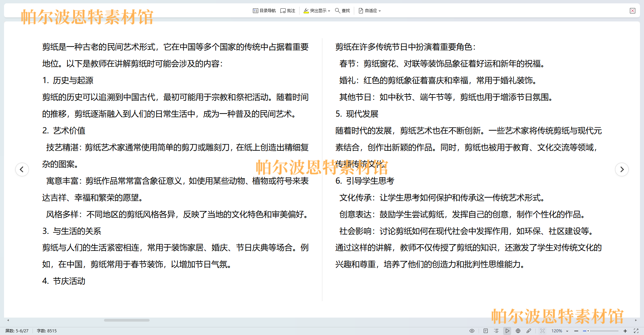Click the line starting with '风格多样：'
Image resolution: width=644 pixels, height=335 pixels.
click(177, 214)
